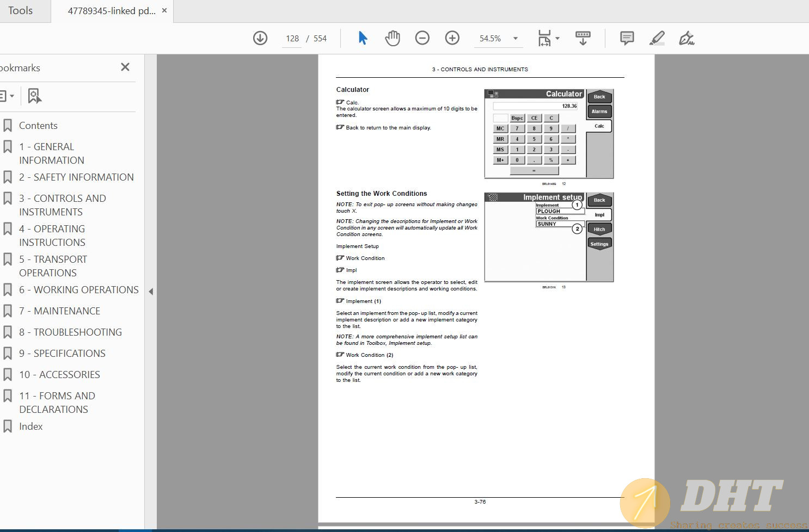Select the arrow Selection tool

click(x=363, y=38)
